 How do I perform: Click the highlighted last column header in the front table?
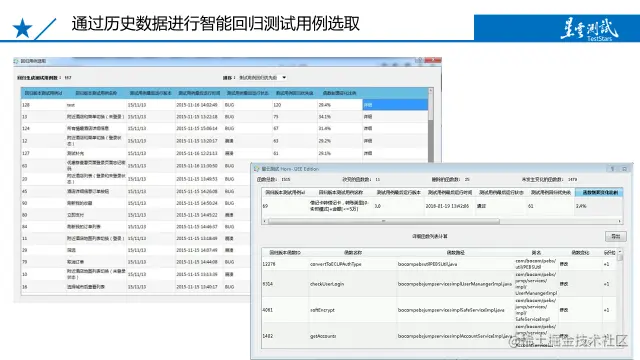tap(599, 192)
